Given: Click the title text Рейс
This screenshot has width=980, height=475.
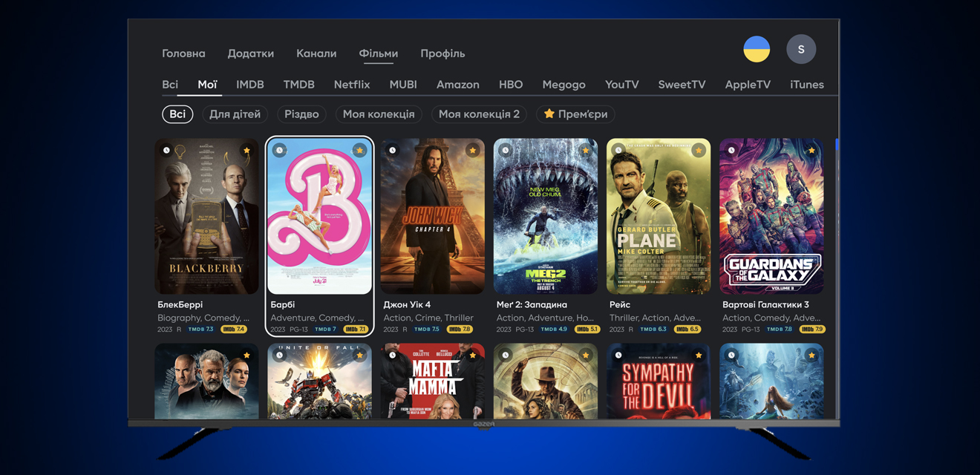Looking at the screenshot, I should [x=620, y=305].
